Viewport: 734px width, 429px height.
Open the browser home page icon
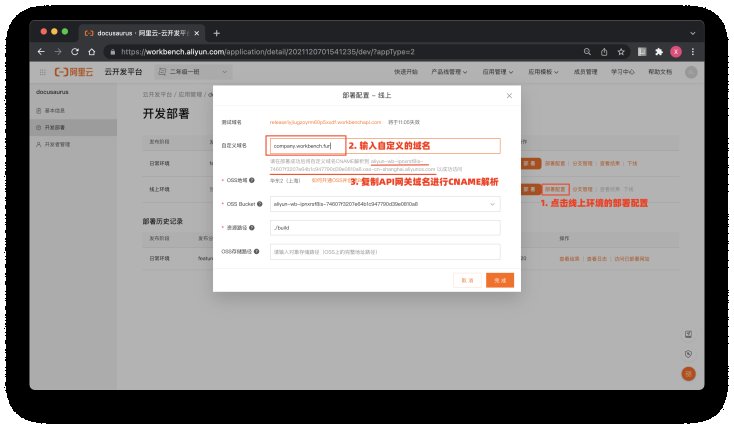coord(91,51)
